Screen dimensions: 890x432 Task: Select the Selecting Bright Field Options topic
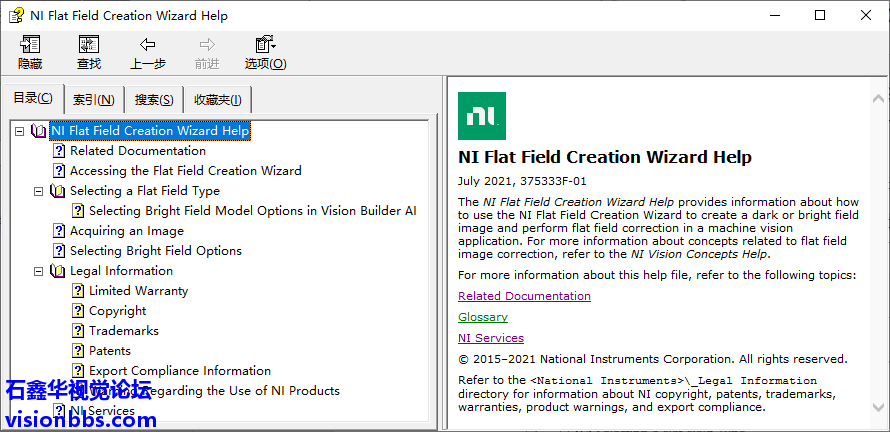[156, 251]
